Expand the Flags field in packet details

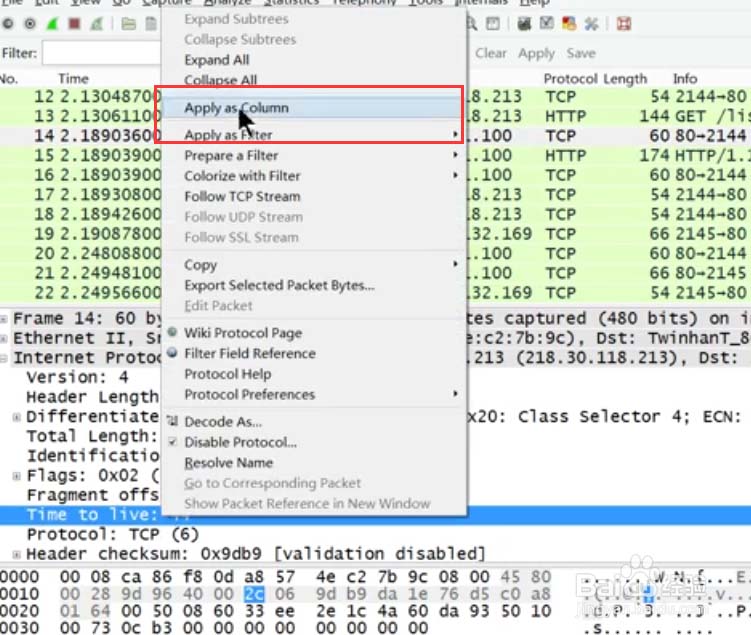point(18,475)
